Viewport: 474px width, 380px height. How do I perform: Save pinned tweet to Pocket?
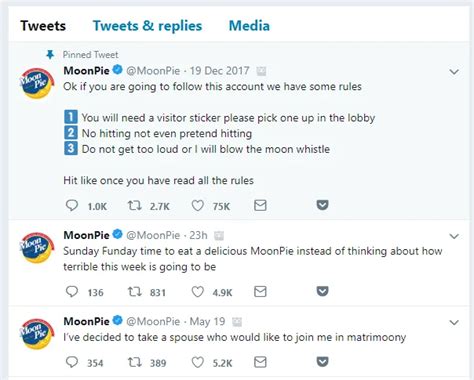[x=322, y=205]
